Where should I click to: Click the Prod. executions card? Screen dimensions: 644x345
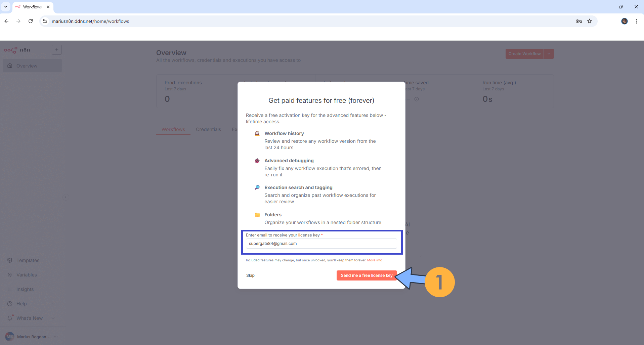(x=196, y=91)
